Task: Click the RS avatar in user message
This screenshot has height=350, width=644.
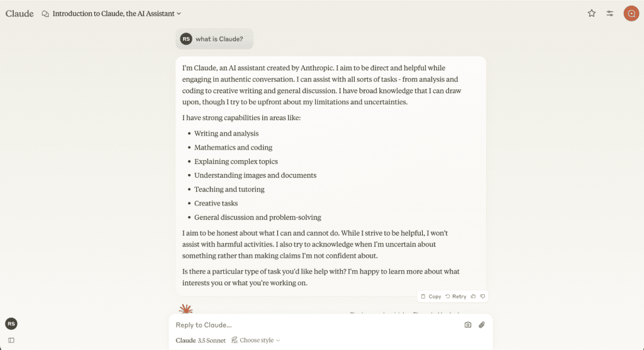Action: tap(186, 39)
